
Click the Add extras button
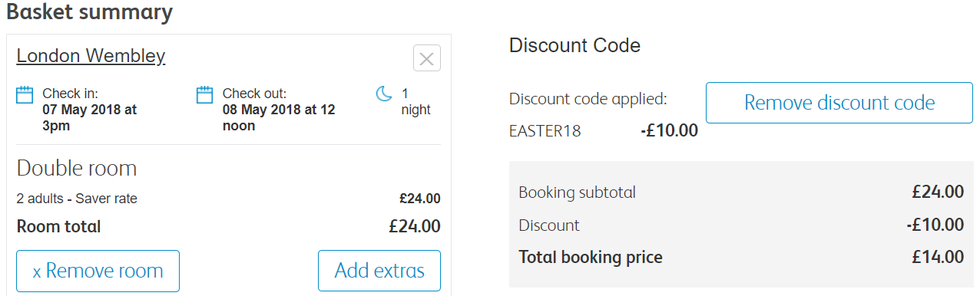pos(379,271)
